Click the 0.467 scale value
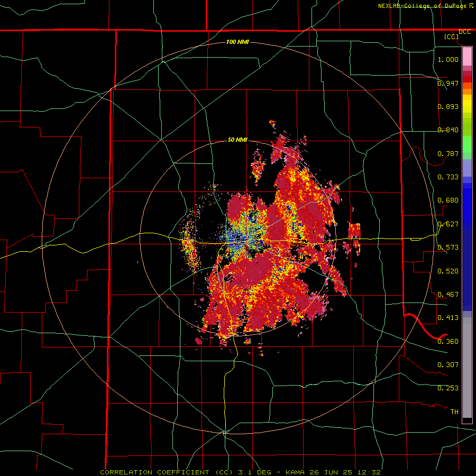 coord(448,294)
